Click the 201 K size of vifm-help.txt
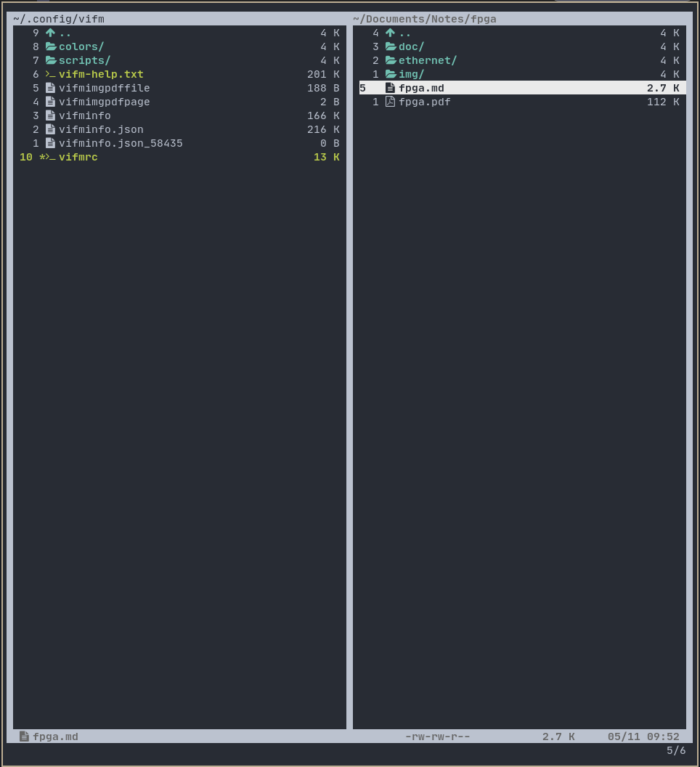This screenshot has width=700, height=767. coord(323,74)
